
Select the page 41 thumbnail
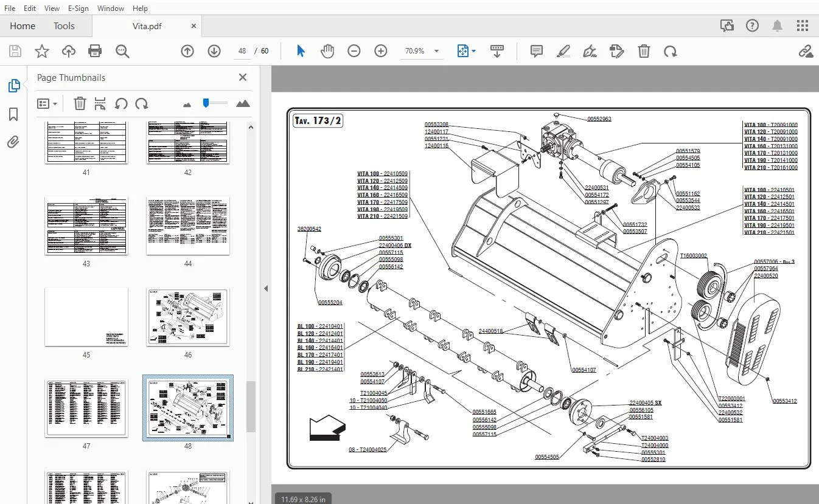[86, 142]
